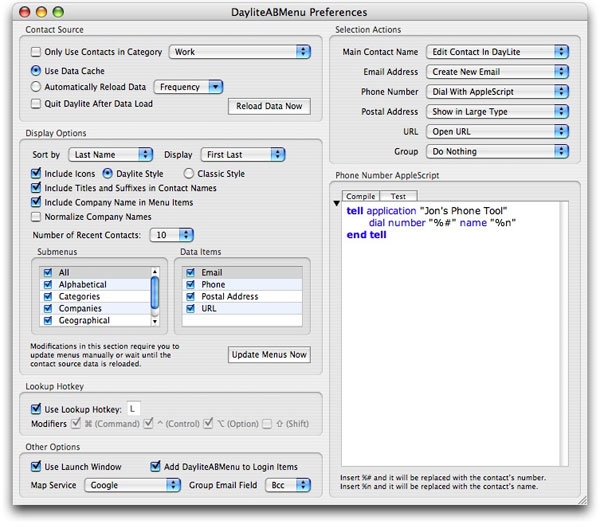Toggle the Geographical submenu checkbox
This screenshot has height=527, width=600.
coord(48,320)
